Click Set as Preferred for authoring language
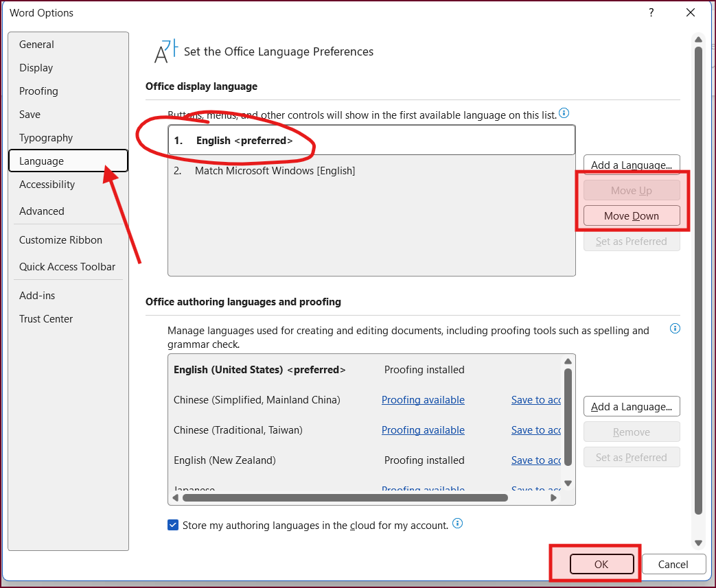This screenshot has height=588, width=716. pyautogui.click(x=632, y=458)
